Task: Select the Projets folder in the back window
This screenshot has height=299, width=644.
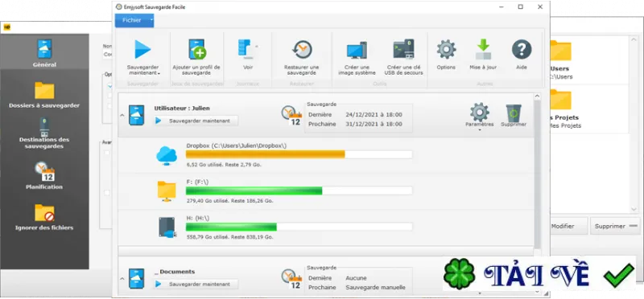Action: (560, 100)
